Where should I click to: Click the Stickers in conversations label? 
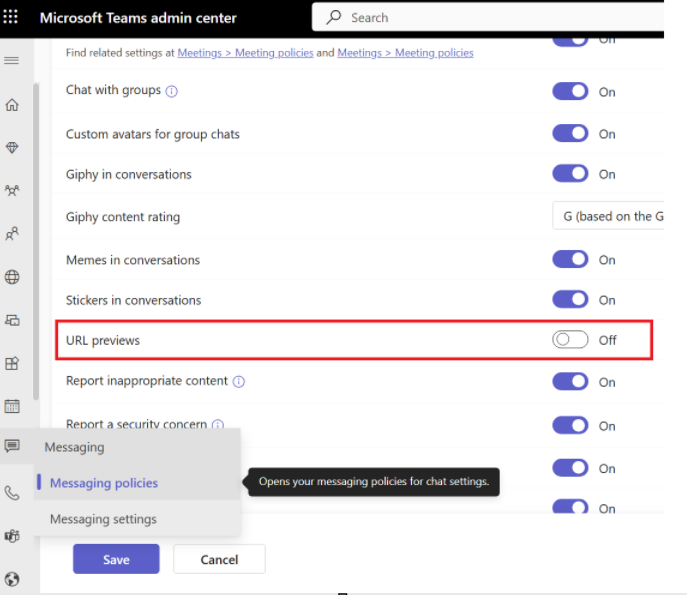pos(134,300)
